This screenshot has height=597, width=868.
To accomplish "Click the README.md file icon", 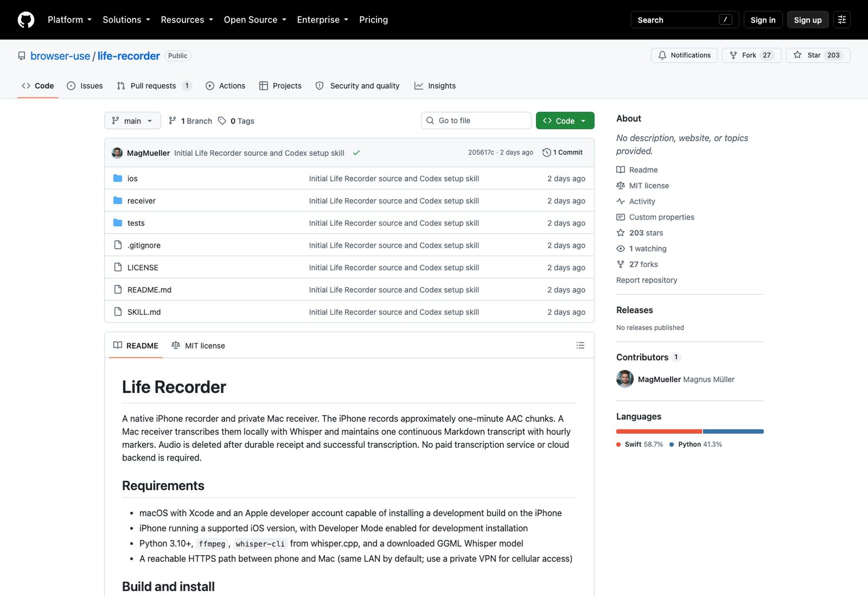I will (118, 289).
